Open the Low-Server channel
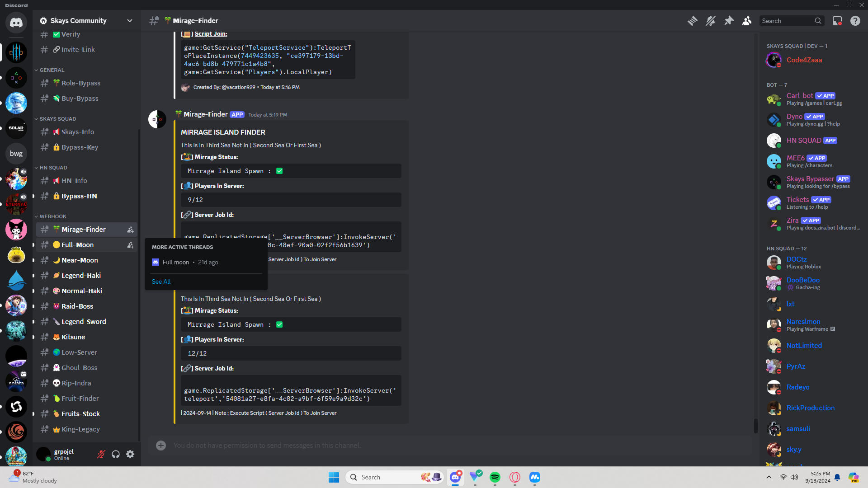This screenshot has height=488, width=868. coord(86,352)
